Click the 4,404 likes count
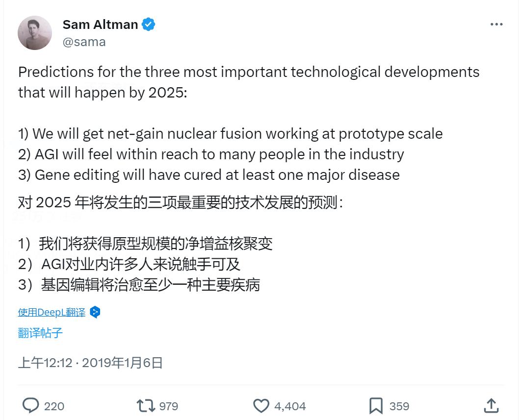519x420 pixels. pos(290,406)
